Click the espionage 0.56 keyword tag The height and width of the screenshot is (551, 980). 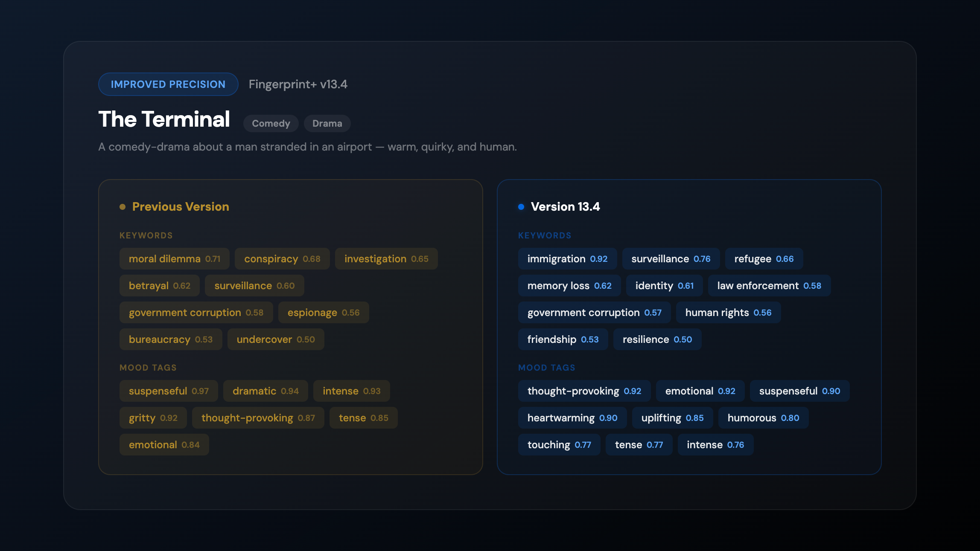(x=323, y=313)
